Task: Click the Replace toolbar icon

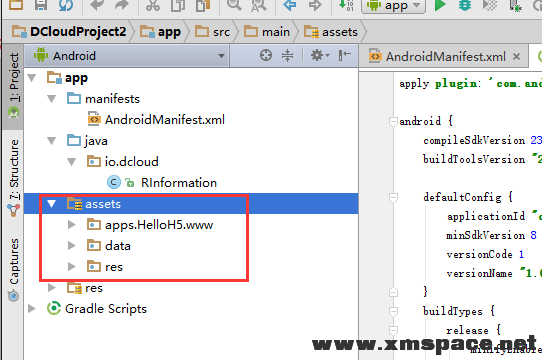Action: (259, 5)
